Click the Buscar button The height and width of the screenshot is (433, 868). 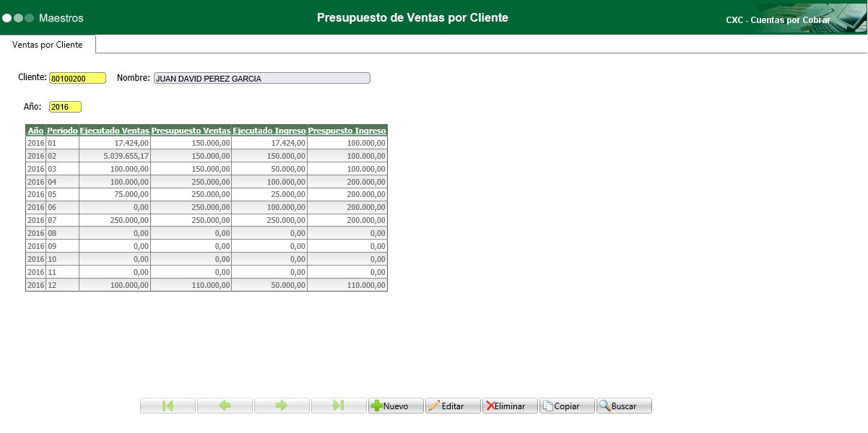pyautogui.click(x=623, y=405)
